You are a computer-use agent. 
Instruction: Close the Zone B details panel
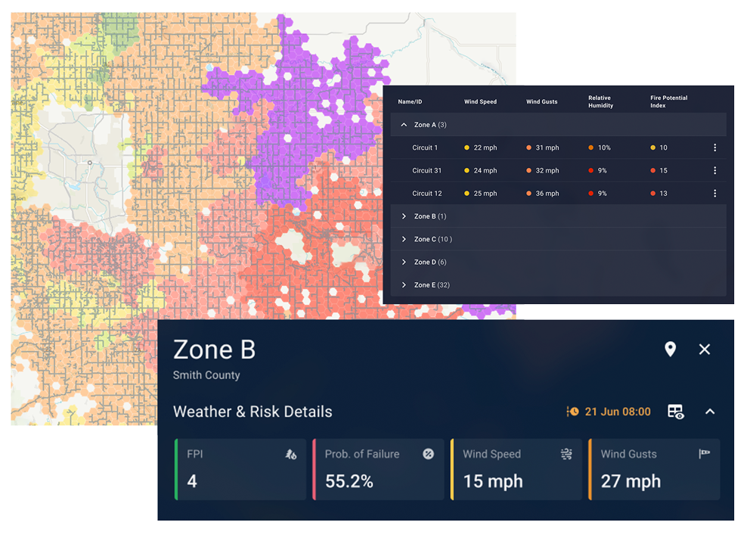pos(705,349)
